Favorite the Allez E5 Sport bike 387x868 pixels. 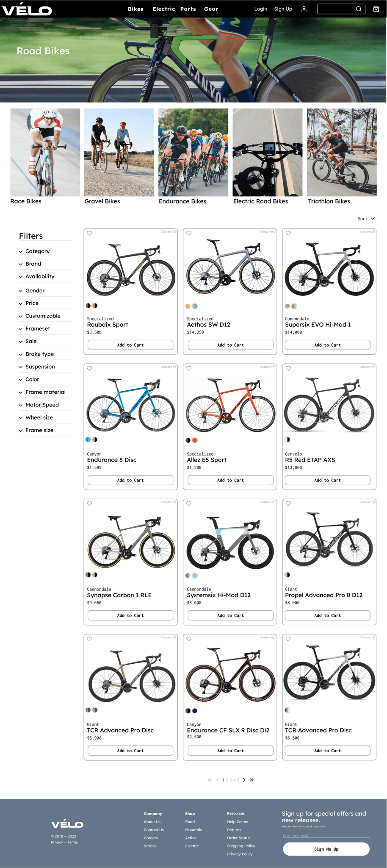[189, 368]
